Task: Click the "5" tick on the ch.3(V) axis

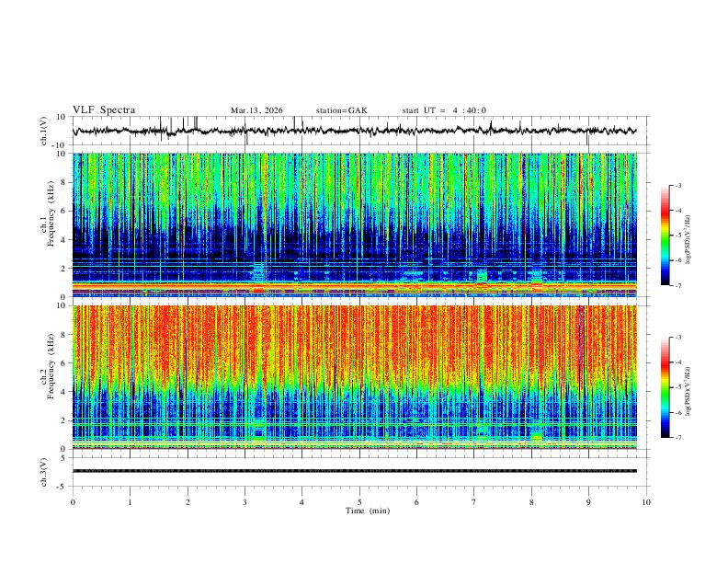Action: click(x=64, y=457)
